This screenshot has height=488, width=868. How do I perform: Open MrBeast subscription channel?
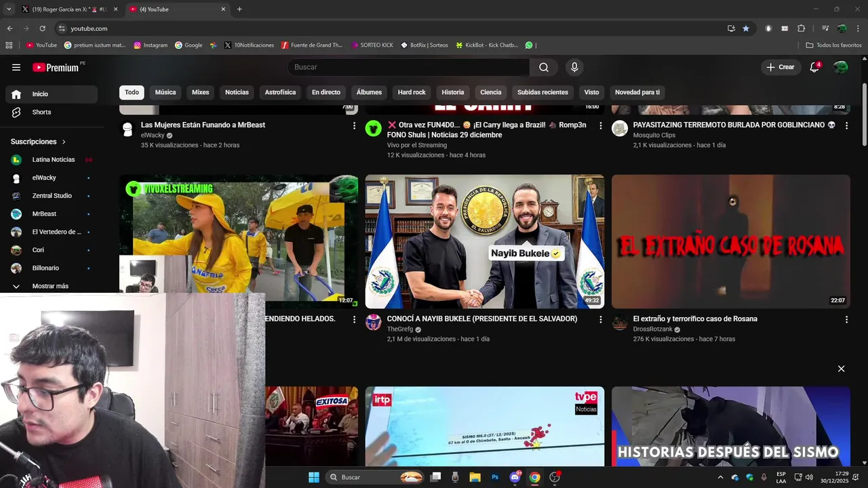pos(52,213)
